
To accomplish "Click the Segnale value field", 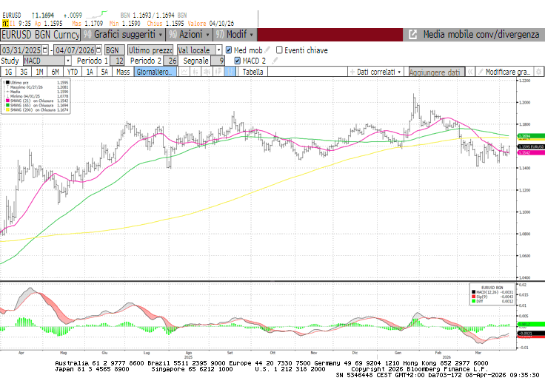I will point(218,61).
